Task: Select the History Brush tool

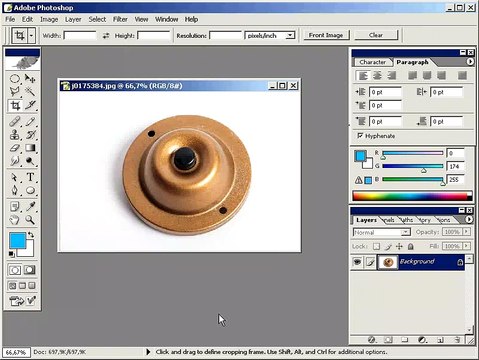Action: [x=30, y=135]
